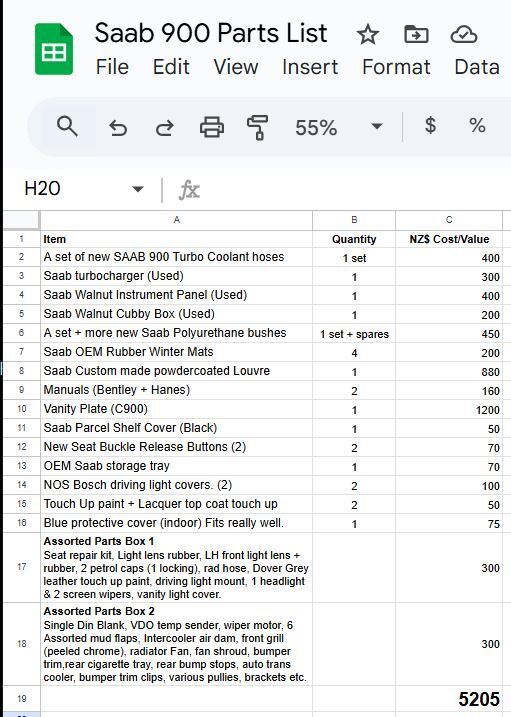Select column A header
The height and width of the screenshot is (717, 511).
(176, 220)
